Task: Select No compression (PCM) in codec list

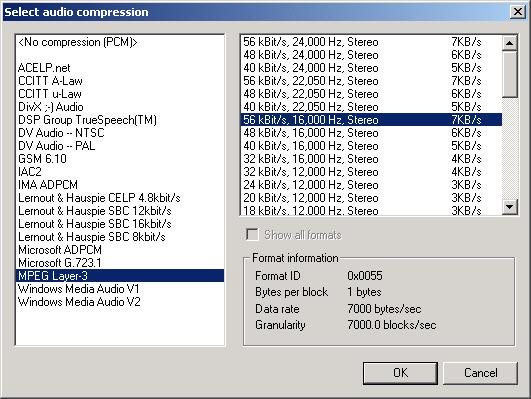Action: (120, 42)
